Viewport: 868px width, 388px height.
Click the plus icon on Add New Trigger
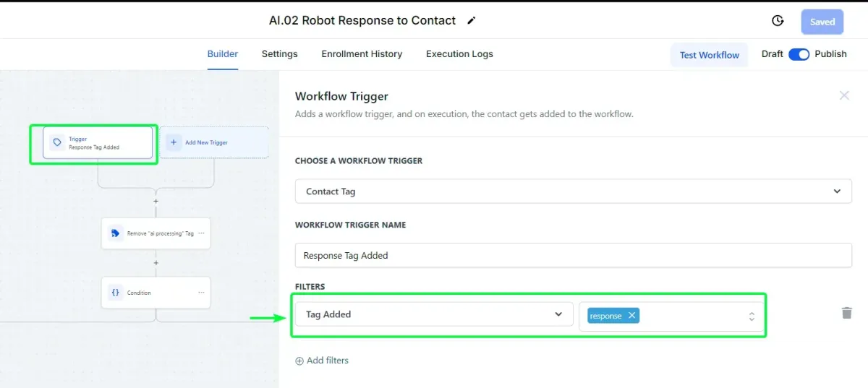click(x=174, y=142)
